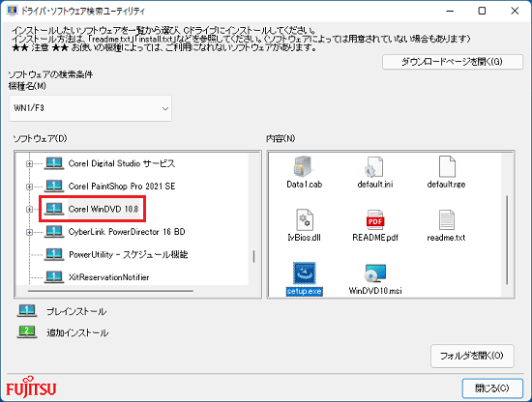The width and height of the screenshot is (532, 402).
Task: Click the blue preinstall legend icon
Action: click(x=27, y=311)
